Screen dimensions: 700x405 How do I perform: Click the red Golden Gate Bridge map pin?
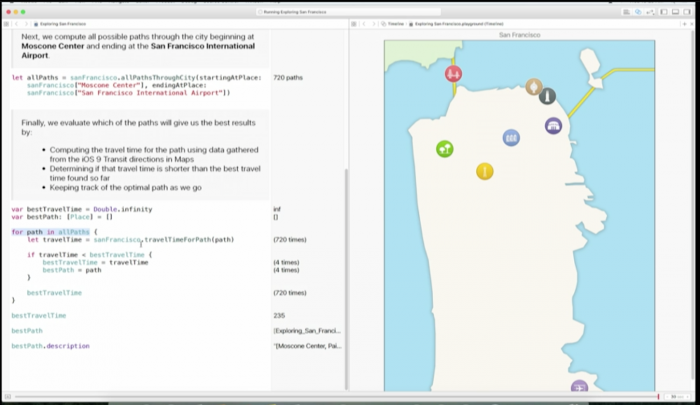[x=453, y=73]
